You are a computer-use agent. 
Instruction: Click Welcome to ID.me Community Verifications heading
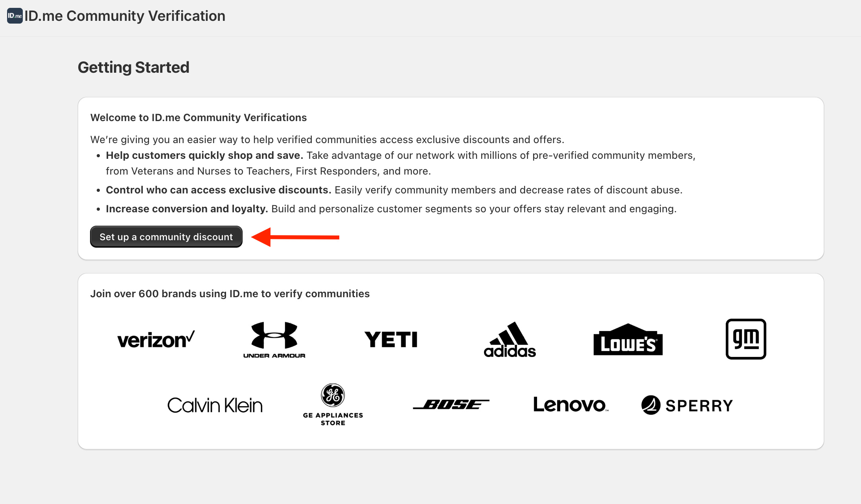point(199,117)
